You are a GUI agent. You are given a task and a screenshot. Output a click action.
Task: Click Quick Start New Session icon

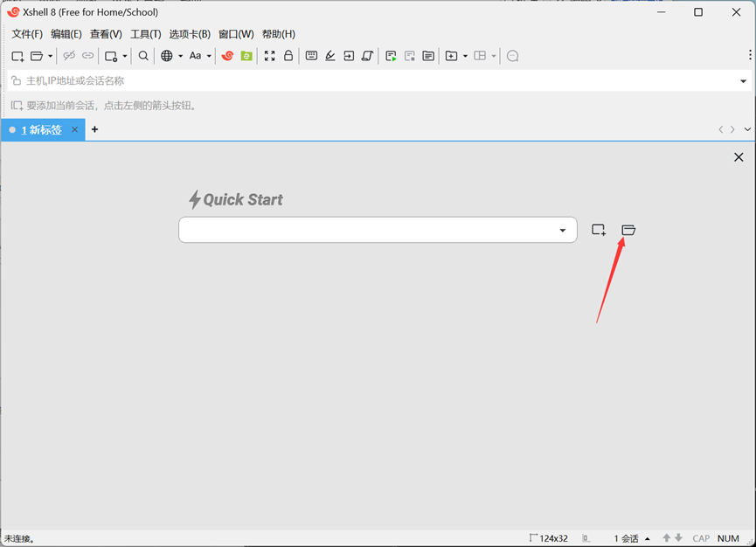click(599, 230)
